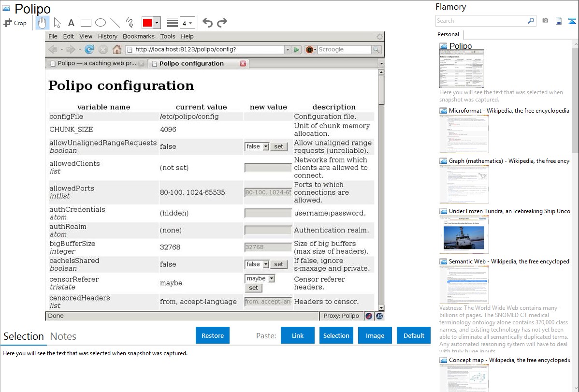Select the ellipse shape tool
Image resolution: width=579 pixels, height=392 pixels.
pos(101,23)
